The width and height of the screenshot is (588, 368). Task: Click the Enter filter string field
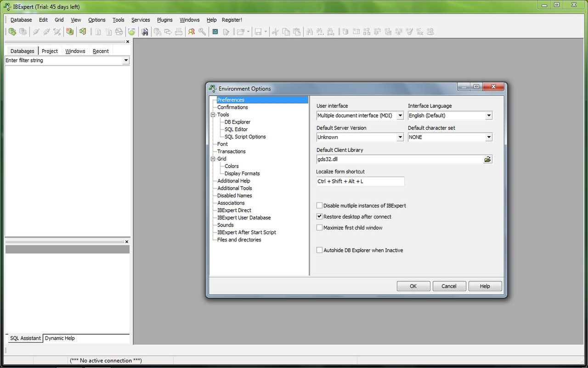pyautogui.click(x=64, y=60)
